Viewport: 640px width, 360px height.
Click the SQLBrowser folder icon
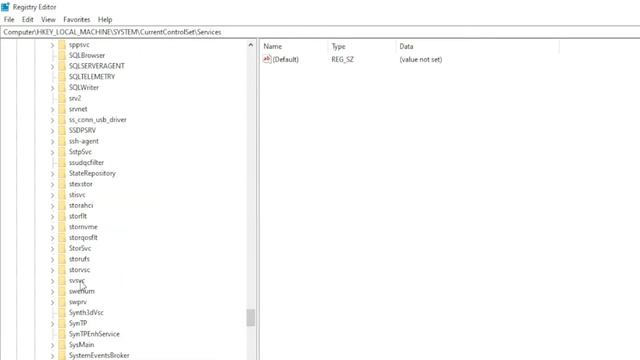click(62, 56)
